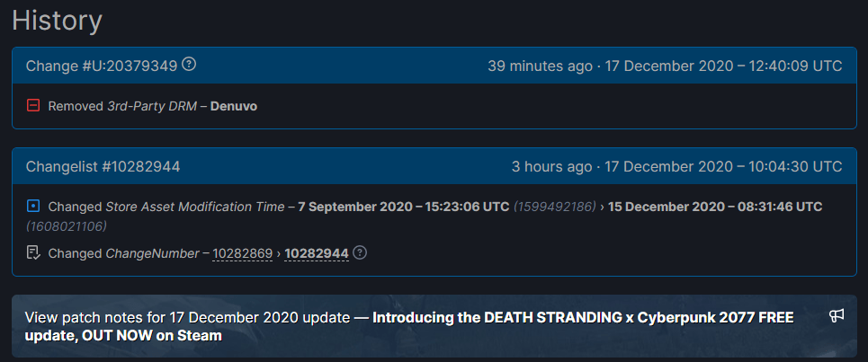Screen dimensions: 868x362
Task: Click the DEATH STRANDING x Cyberpunk headline
Action: coord(583,317)
